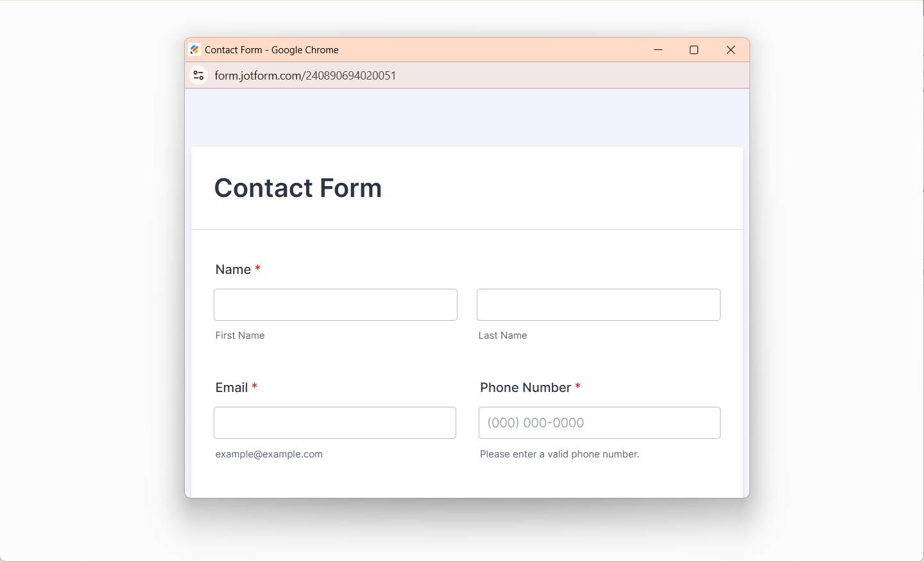Click the "Please enter a valid phone number" hint
This screenshot has width=924, height=562.
(x=559, y=454)
